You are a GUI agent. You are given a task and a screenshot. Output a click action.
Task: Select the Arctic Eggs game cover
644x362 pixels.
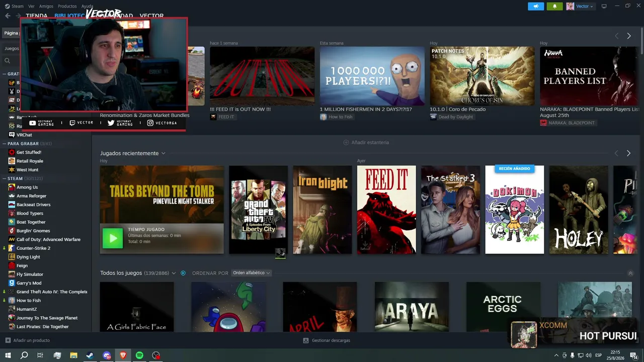coord(503,307)
